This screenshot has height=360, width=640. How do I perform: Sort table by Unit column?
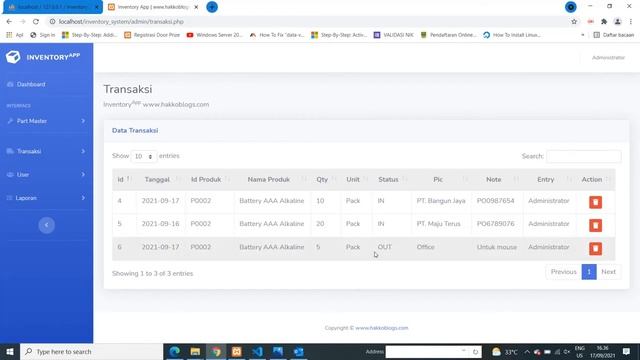[x=356, y=180]
